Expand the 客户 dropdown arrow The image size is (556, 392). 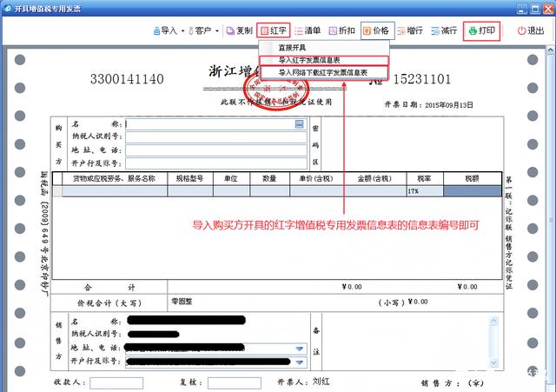click(x=217, y=30)
